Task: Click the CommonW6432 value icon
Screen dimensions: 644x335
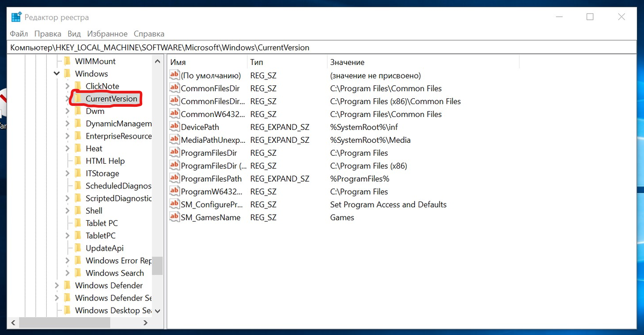Action: 174,114
